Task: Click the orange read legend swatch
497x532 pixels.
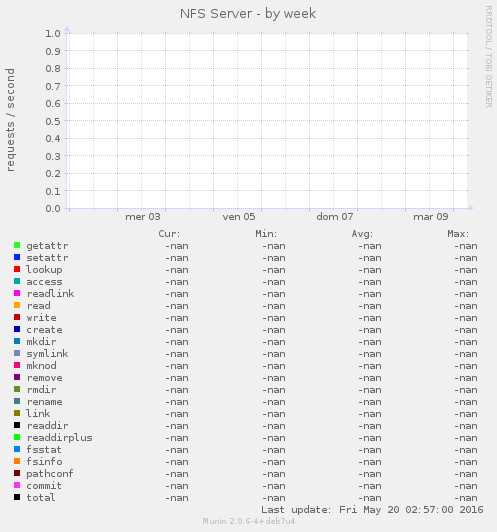Action: 17,305
